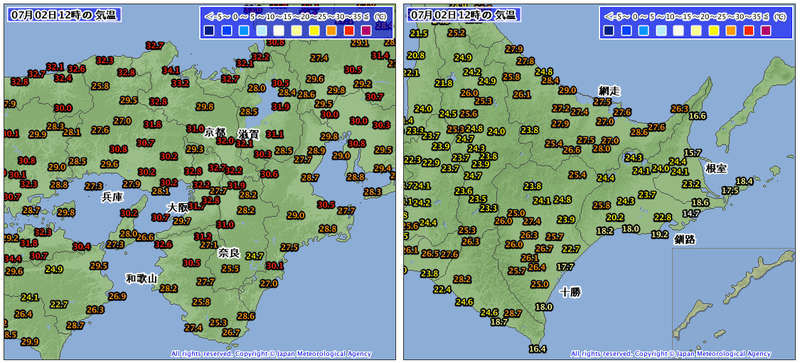
Task: Click the 34.1 temperature marker
Action: coord(171,70)
